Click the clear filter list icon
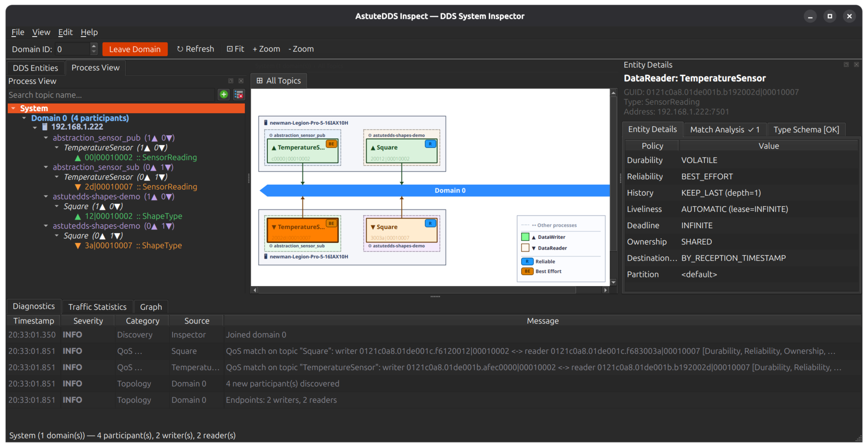 (239, 95)
